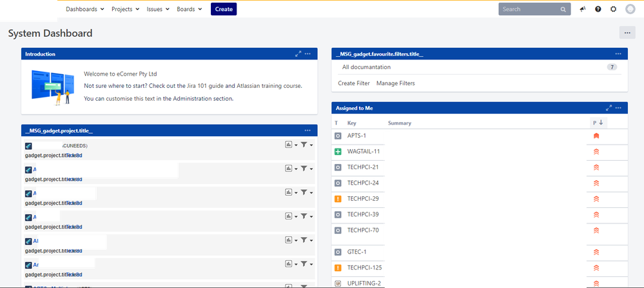Open the administration gear icon

pyautogui.click(x=613, y=9)
